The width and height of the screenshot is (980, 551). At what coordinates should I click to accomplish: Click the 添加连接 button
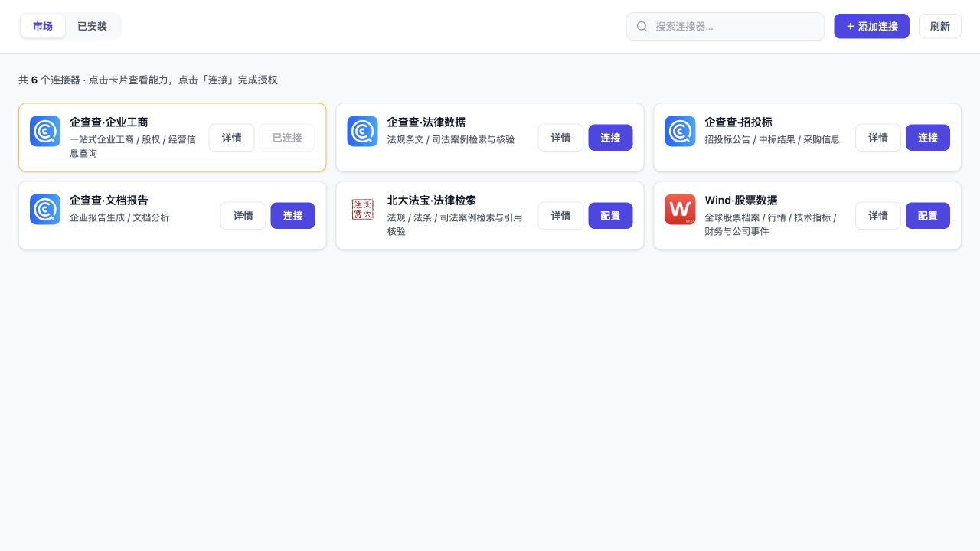(871, 27)
